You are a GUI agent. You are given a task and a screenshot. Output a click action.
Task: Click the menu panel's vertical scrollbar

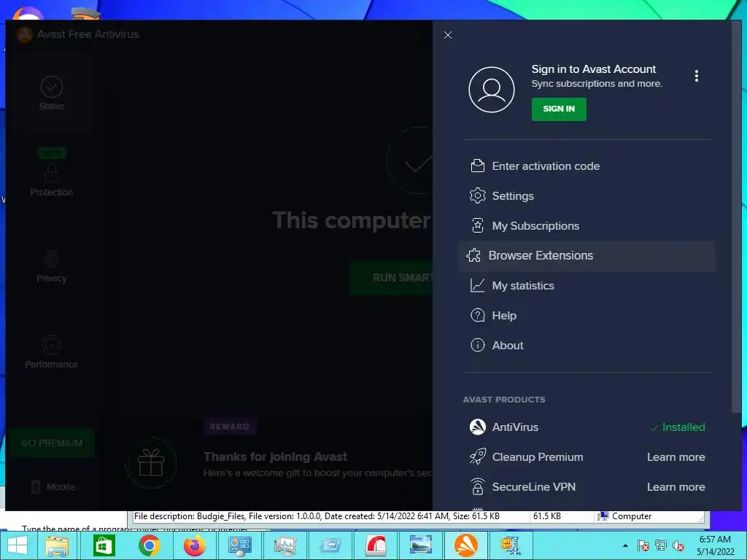pyautogui.click(x=736, y=217)
